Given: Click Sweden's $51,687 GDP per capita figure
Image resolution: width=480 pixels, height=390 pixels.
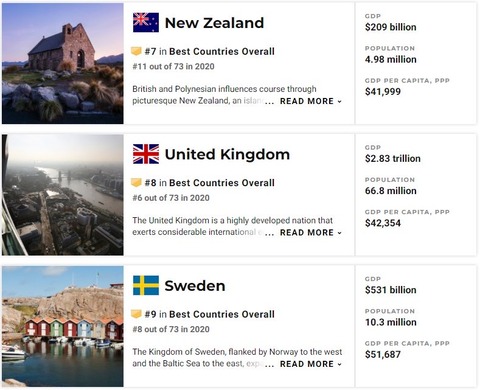Looking at the screenshot, I should click(x=383, y=354).
